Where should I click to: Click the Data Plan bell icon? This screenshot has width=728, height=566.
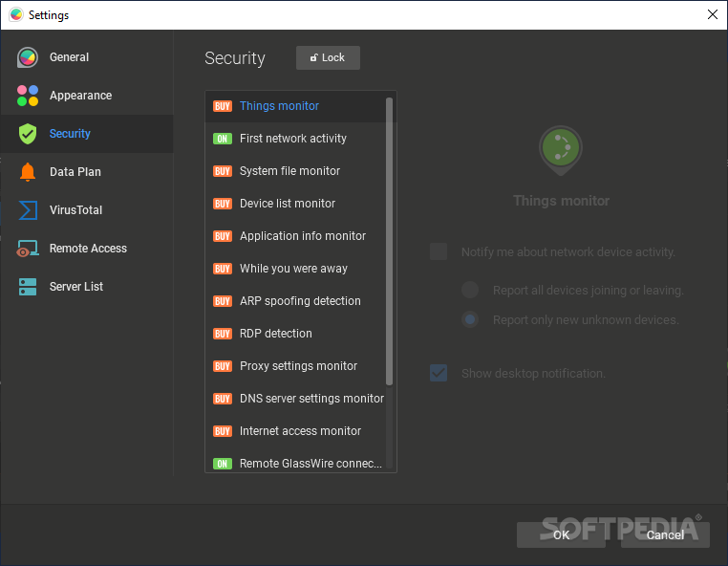[28, 172]
